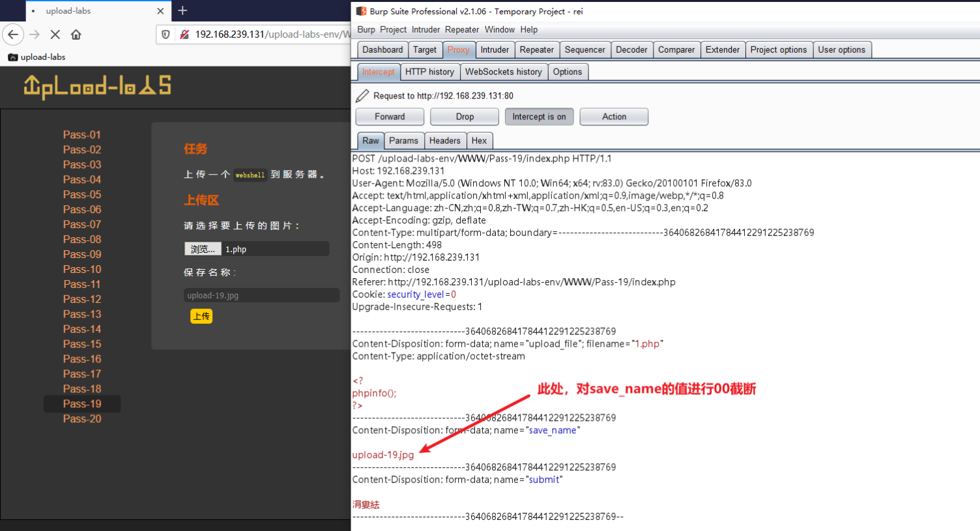
Task: Switch to the Hex view tab
Action: pos(480,141)
